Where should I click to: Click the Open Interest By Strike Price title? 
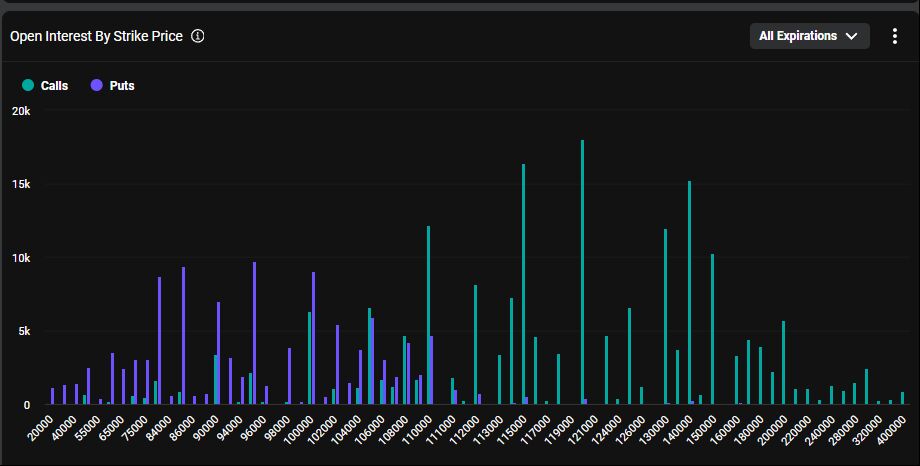tap(96, 36)
